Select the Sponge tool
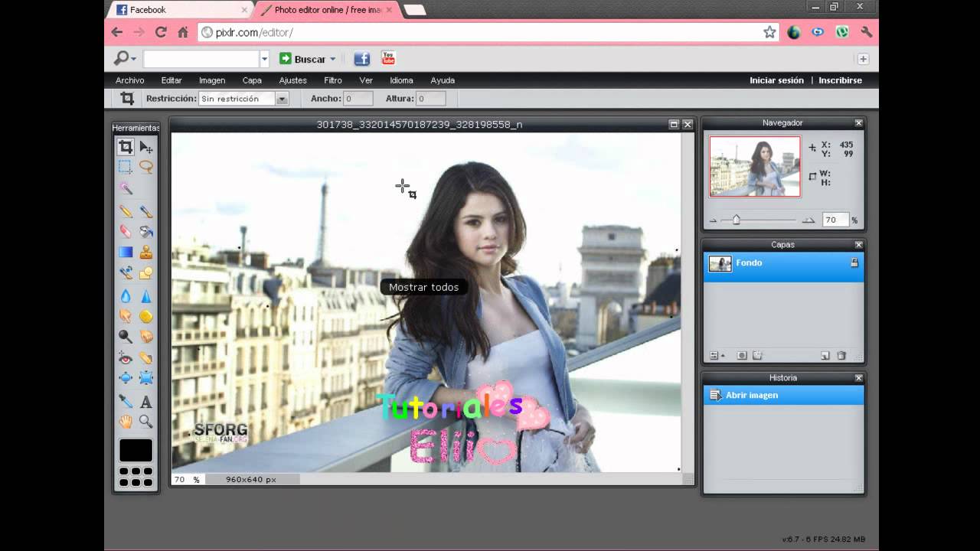The height and width of the screenshot is (551, 980). [x=145, y=316]
